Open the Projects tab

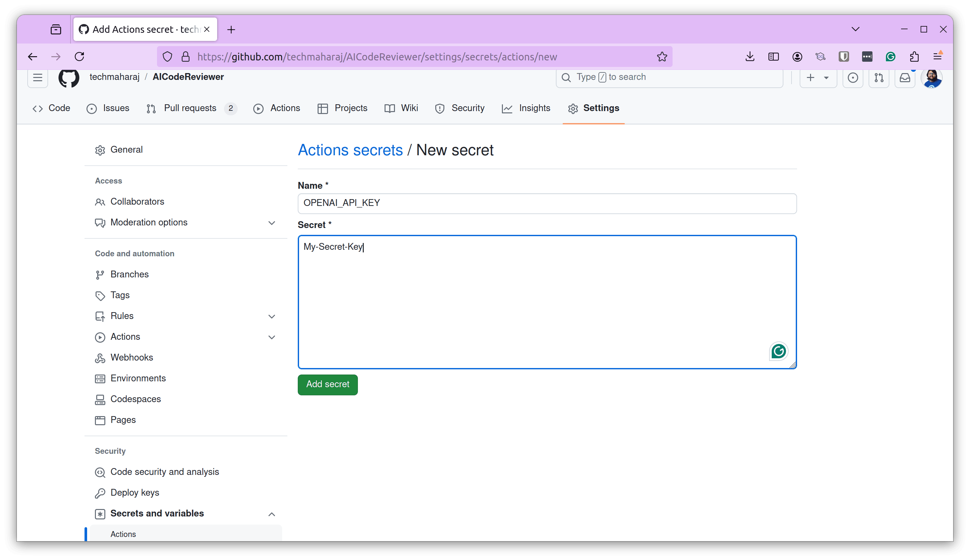343,108
